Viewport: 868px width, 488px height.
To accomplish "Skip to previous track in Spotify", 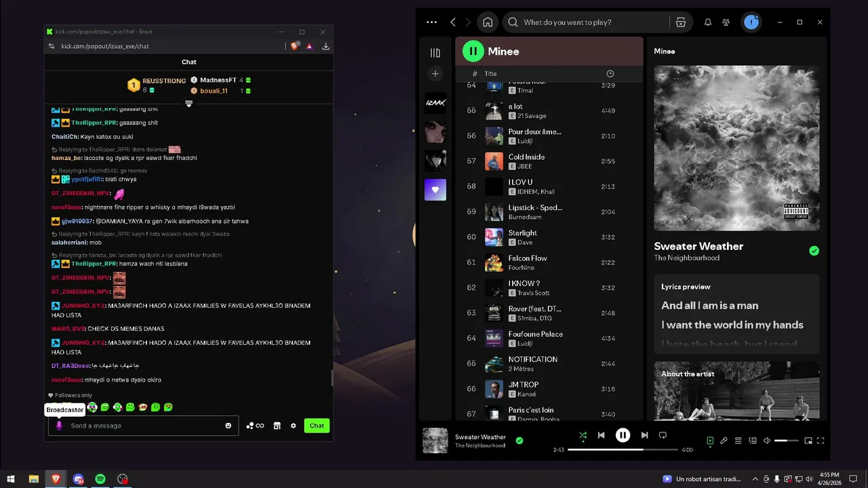I will click(601, 435).
